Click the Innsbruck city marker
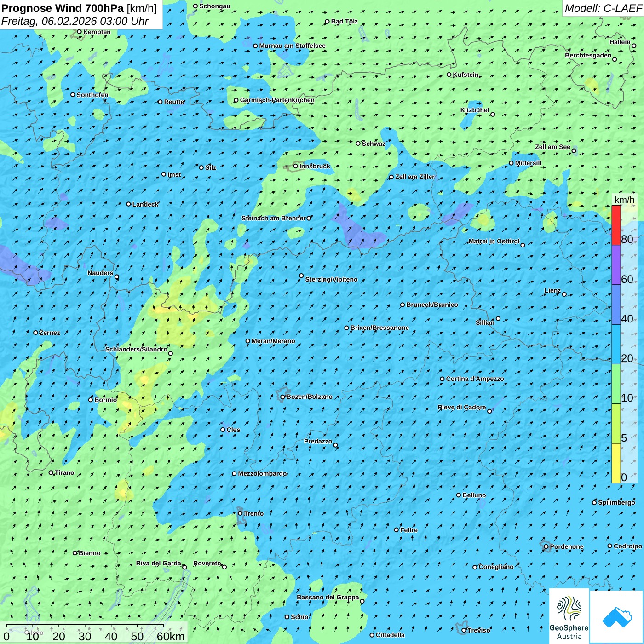This screenshot has width=644, height=644. click(x=296, y=166)
